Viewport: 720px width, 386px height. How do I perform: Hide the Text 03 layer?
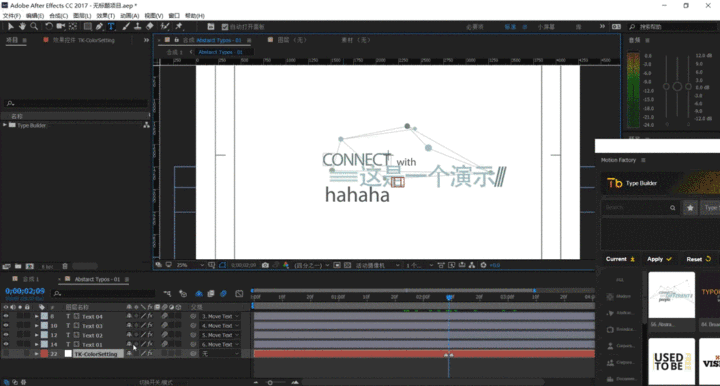(6, 325)
